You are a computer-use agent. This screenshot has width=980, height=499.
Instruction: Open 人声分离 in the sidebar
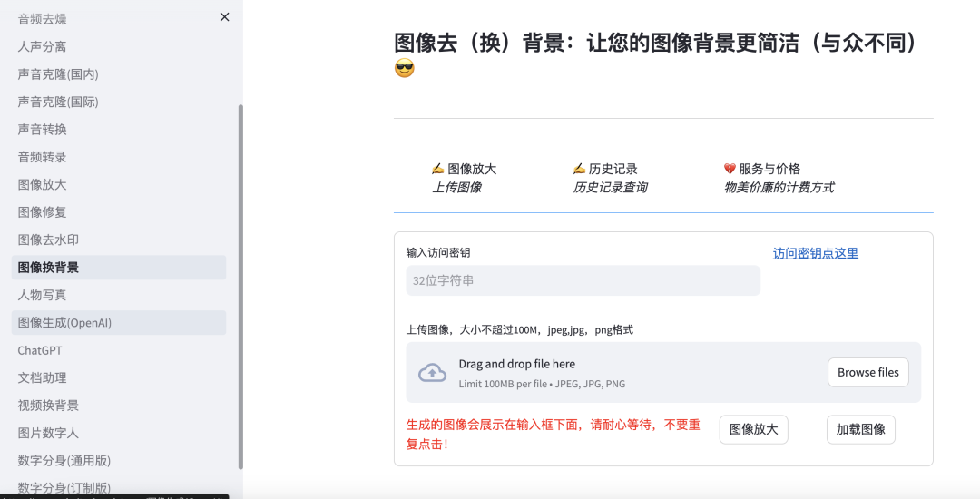click(x=42, y=46)
